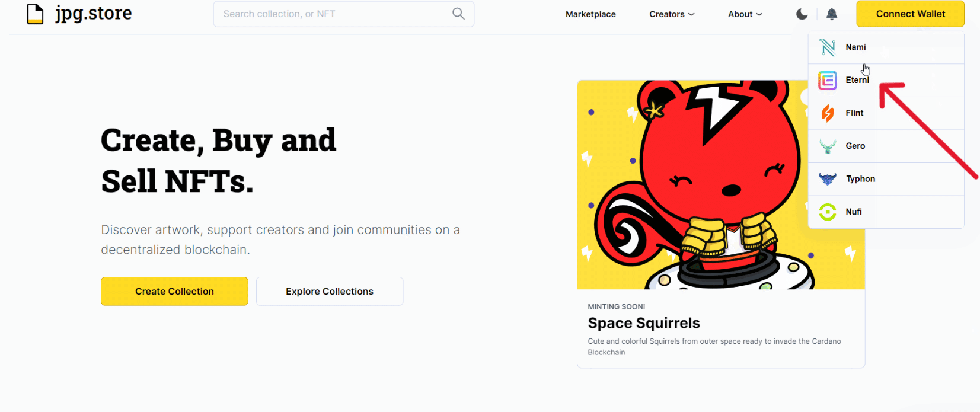Click the Eternl wallet icon
The height and width of the screenshot is (412, 980).
pos(828,80)
